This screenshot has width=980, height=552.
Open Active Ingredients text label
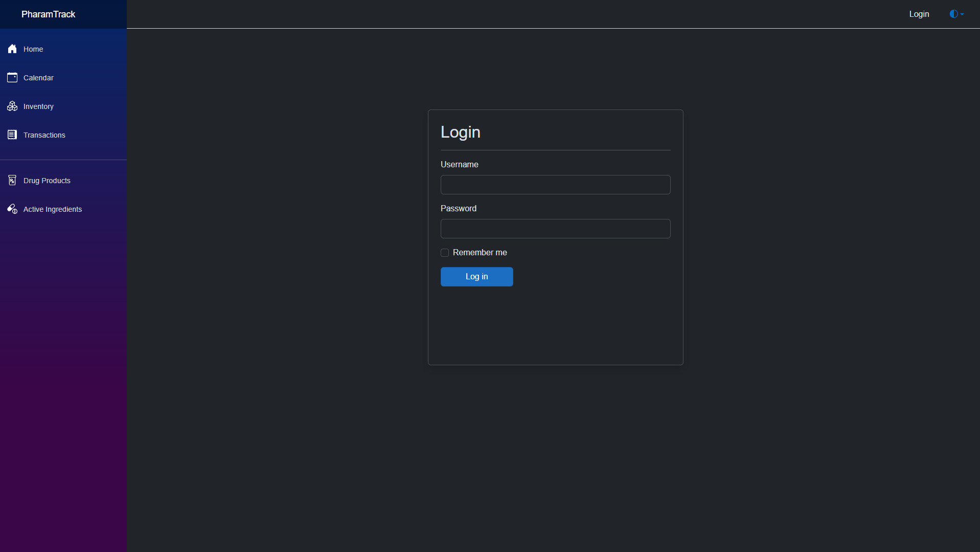click(x=53, y=209)
